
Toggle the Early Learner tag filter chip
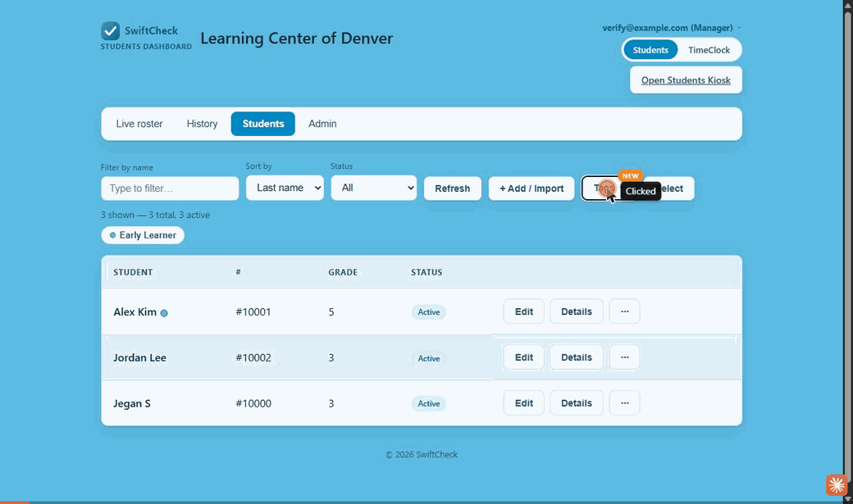[143, 235]
